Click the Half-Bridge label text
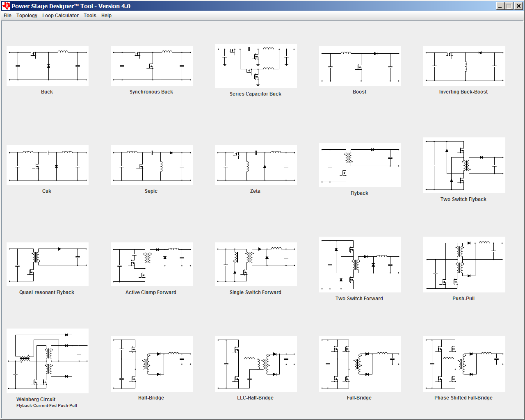This screenshot has height=420, width=525. [x=151, y=398]
